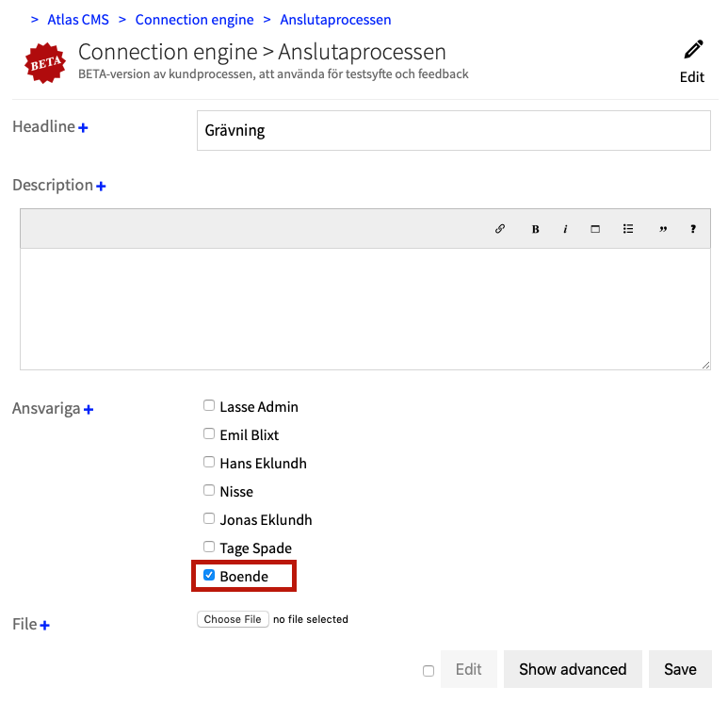Apply italic formatting in the description editor
The image size is (728, 703).
565,229
